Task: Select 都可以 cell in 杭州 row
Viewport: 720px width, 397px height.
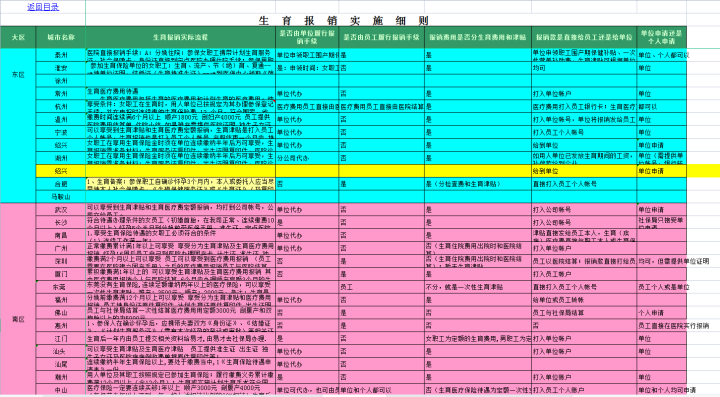Action: pyautogui.click(x=662, y=106)
